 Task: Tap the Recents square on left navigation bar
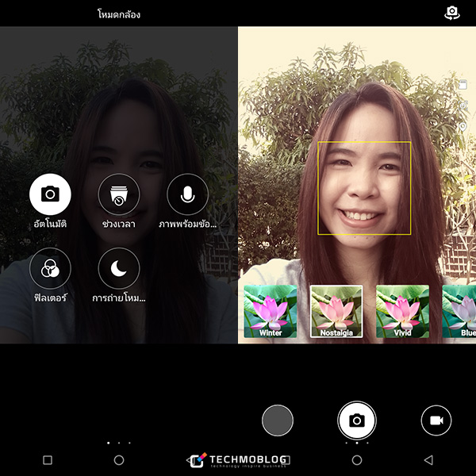[x=48, y=460]
